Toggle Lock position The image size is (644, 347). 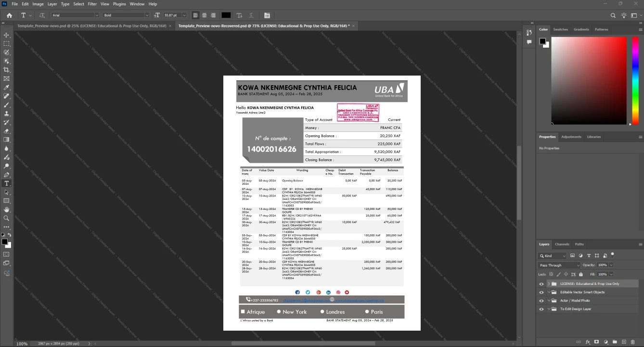[x=566, y=274]
